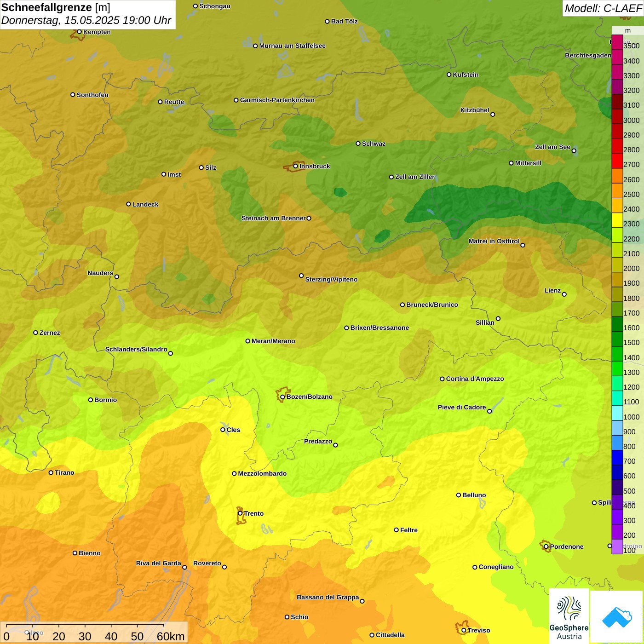The width and height of the screenshot is (644, 644).
Task: Select the Zernez city marker
Action: (35, 333)
